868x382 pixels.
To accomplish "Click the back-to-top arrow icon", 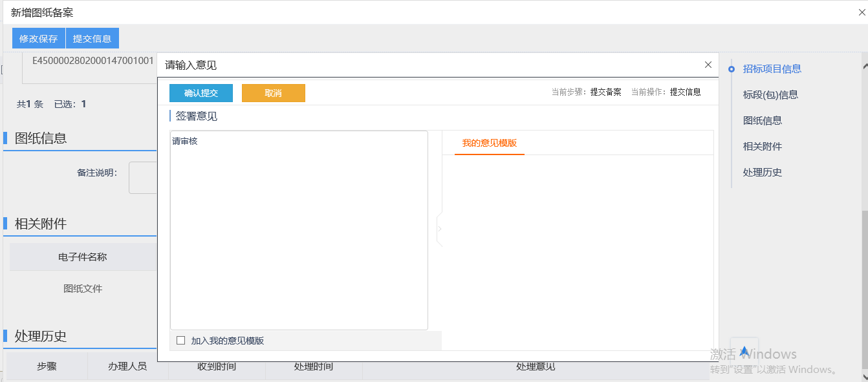I will [x=744, y=351].
